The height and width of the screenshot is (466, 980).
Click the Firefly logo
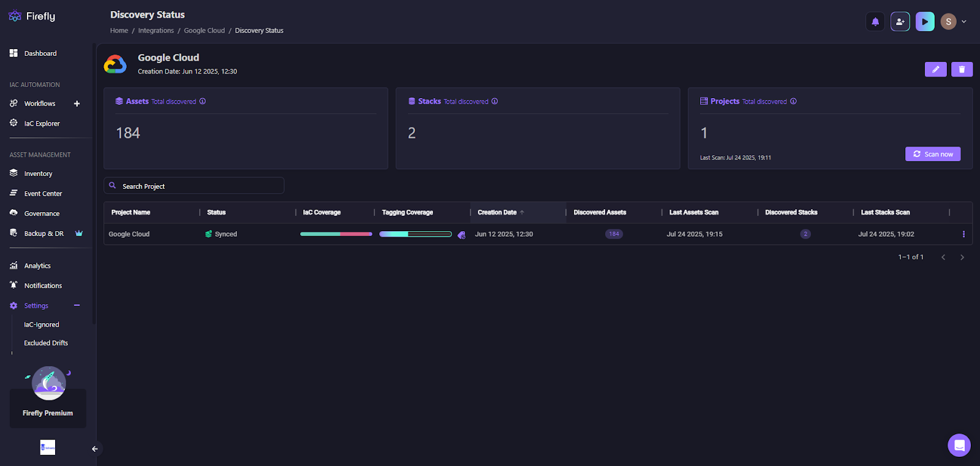pos(32,17)
